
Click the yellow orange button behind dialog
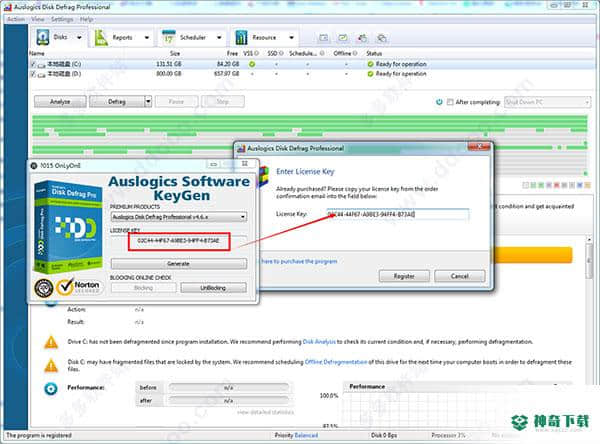pos(533,255)
